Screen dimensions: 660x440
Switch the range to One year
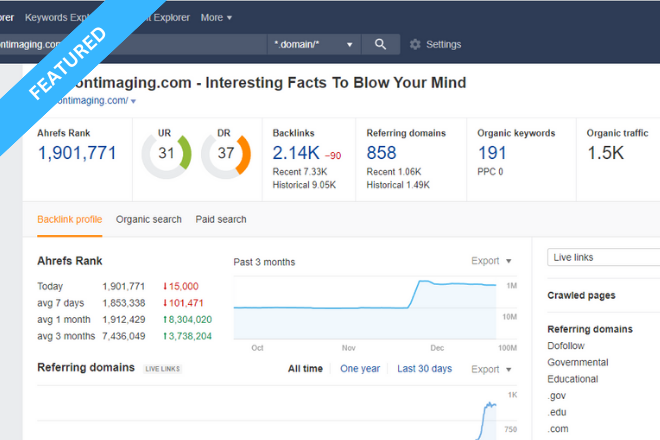[x=360, y=369]
